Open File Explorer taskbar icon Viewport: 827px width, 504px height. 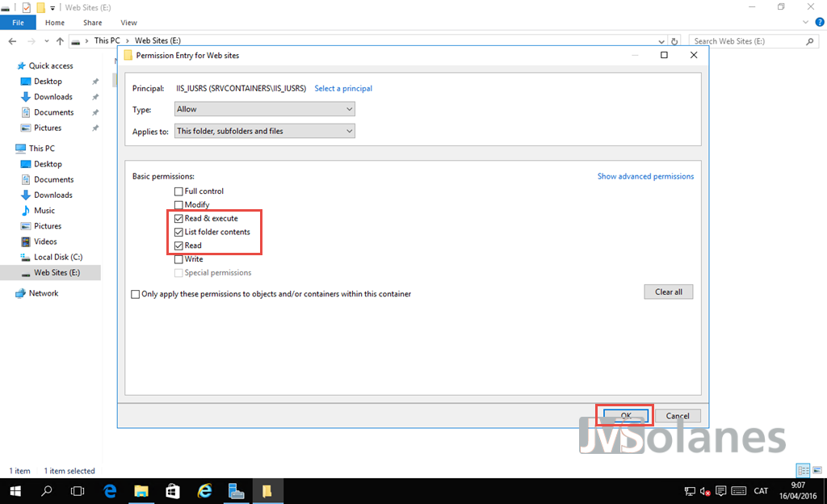(141, 491)
